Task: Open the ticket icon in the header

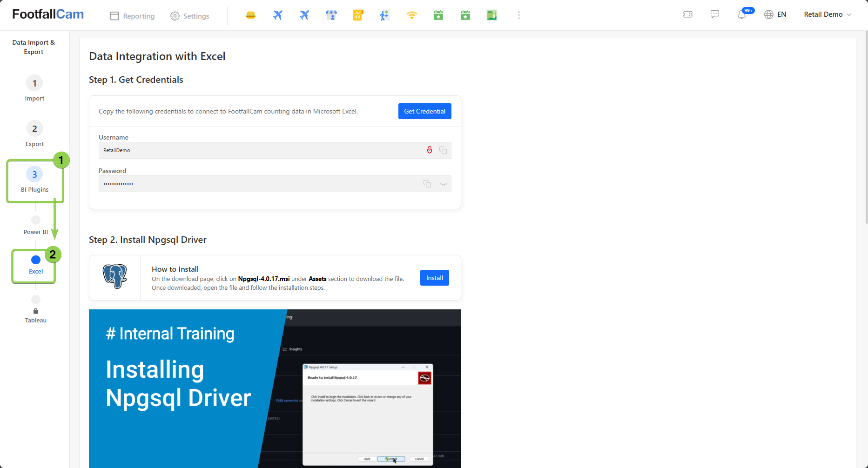Action: [688, 14]
